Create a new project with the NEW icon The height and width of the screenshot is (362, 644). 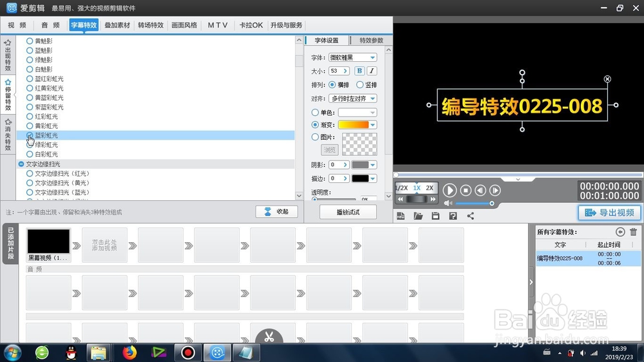[401, 216]
